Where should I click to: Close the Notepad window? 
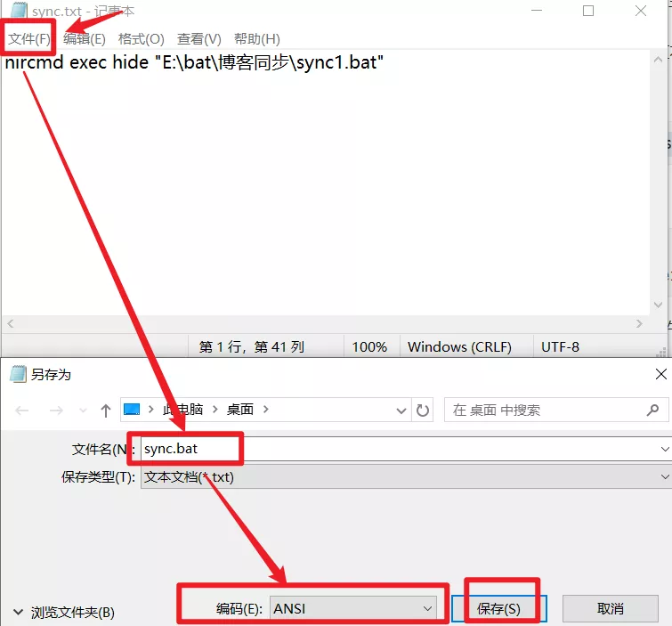[641, 11]
